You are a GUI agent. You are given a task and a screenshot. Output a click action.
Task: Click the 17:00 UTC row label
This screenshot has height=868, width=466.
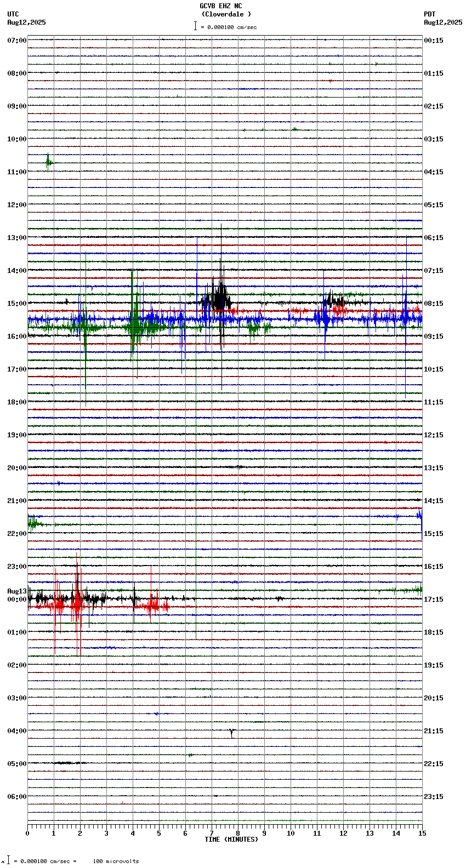coord(16,369)
